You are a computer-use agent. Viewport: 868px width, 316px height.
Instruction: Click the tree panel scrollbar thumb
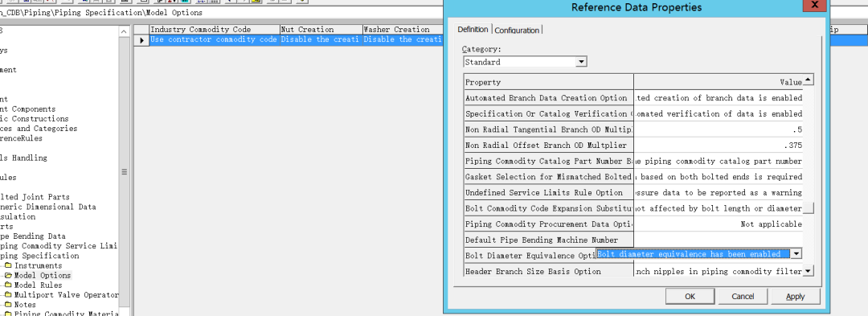click(x=124, y=171)
